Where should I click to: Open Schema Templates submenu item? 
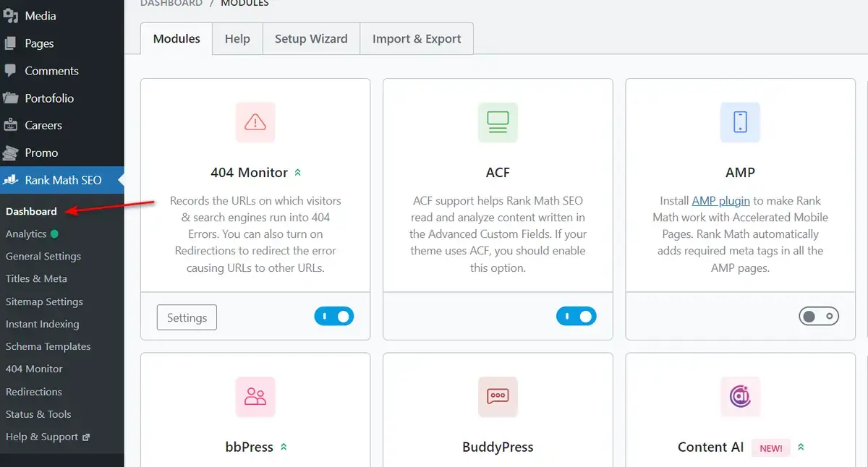coord(48,347)
